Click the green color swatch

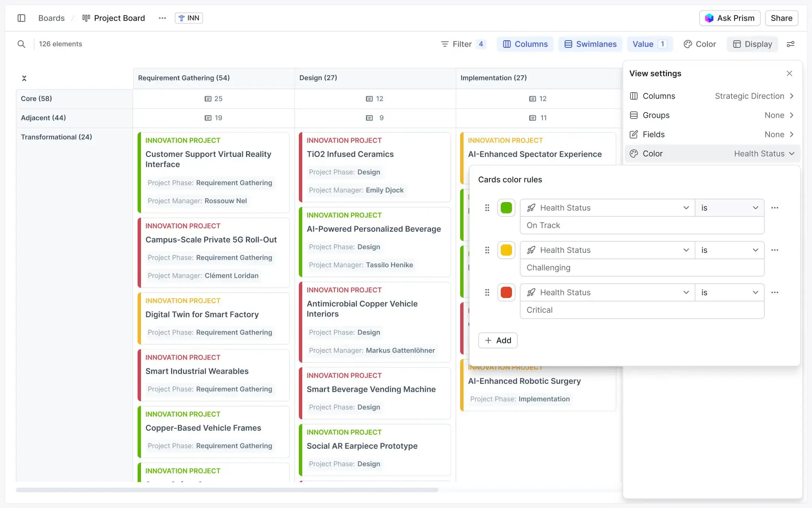point(506,208)
